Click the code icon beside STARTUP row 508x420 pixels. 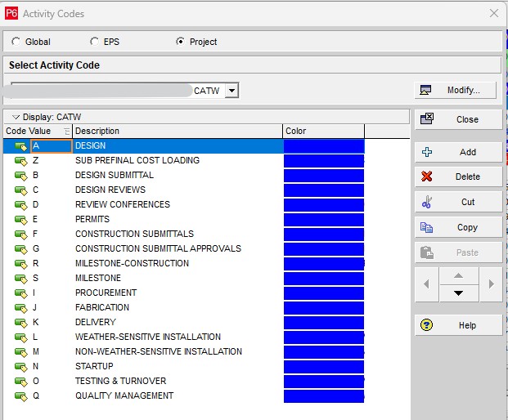tap(21, 367)
